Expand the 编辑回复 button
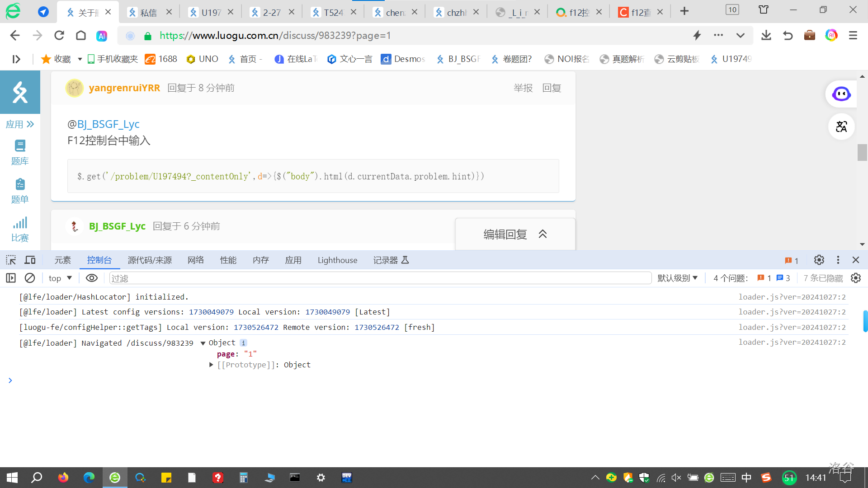 [515, 234]
